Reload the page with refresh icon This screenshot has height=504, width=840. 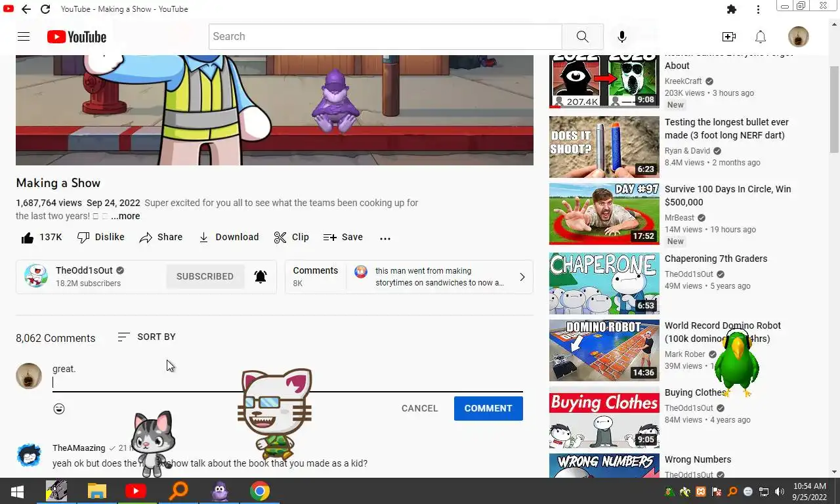pyautogui.click(x=45, y=9)
